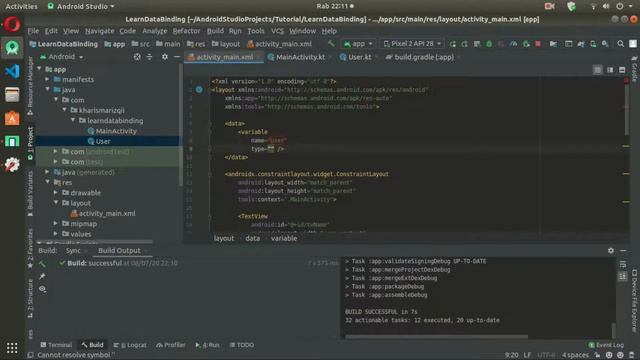
Task: Click the Profile app gauge icon
Action: pos(513,44)
